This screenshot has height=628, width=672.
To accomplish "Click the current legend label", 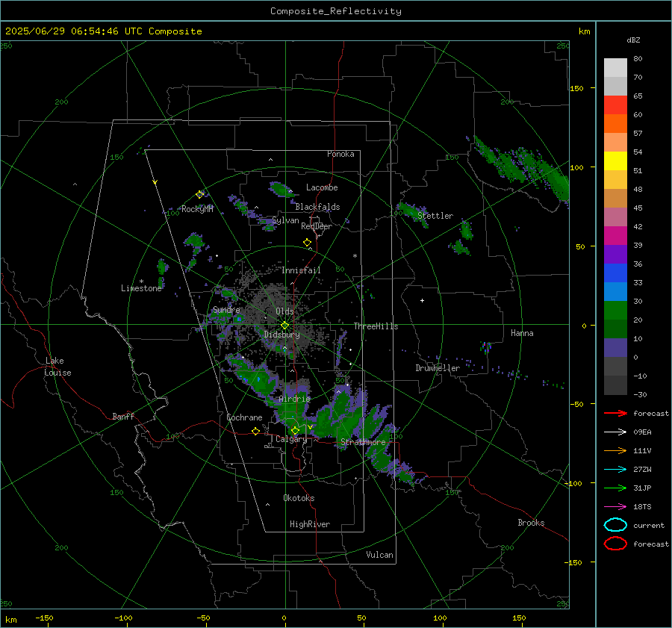I will coord(649,526).
